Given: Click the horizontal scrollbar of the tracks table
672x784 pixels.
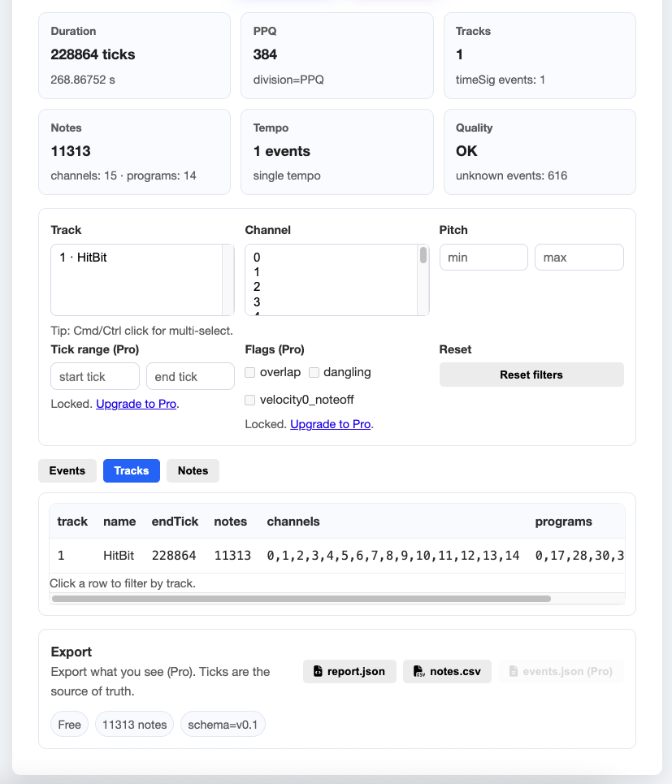Looking at the screenshot, I should (301, 599).
